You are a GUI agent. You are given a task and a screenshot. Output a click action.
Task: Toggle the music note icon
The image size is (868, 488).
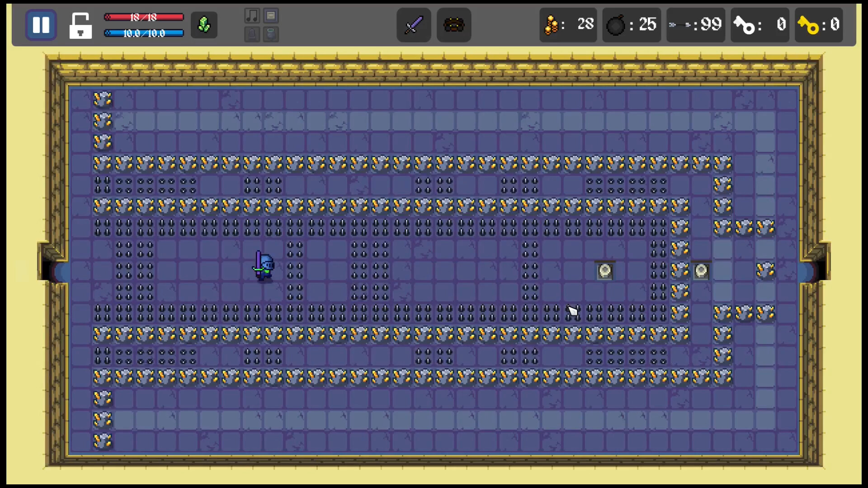coord(252,16)
